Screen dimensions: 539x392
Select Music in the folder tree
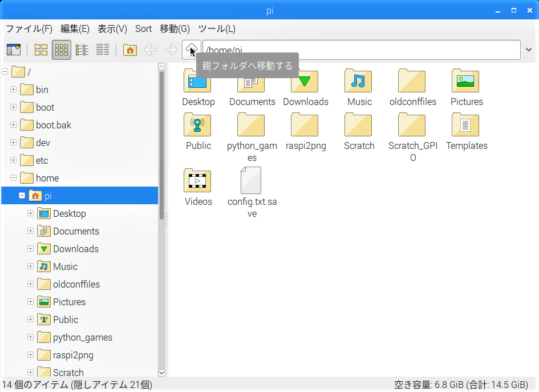[x=66, y=267]
